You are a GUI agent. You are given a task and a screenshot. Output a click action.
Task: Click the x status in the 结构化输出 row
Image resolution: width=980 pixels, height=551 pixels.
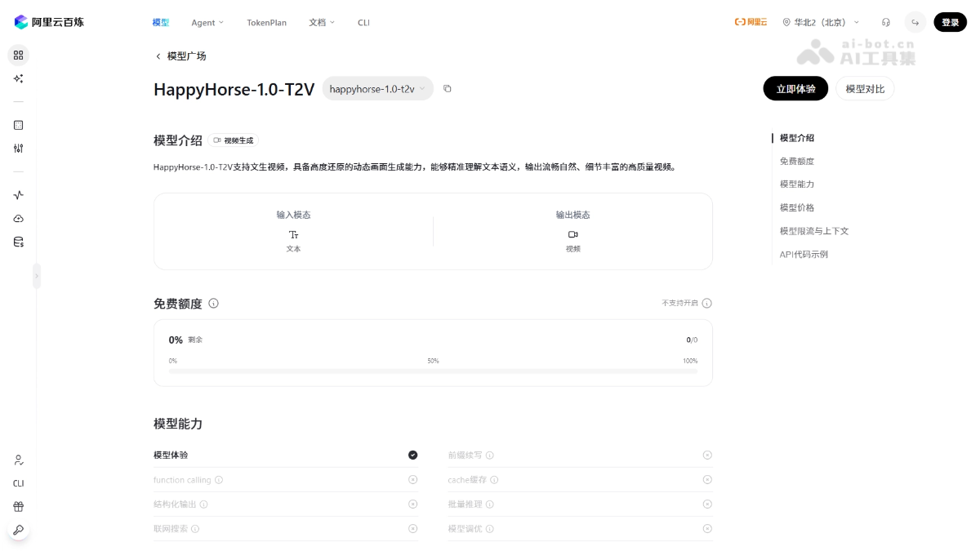pos(412,504)
